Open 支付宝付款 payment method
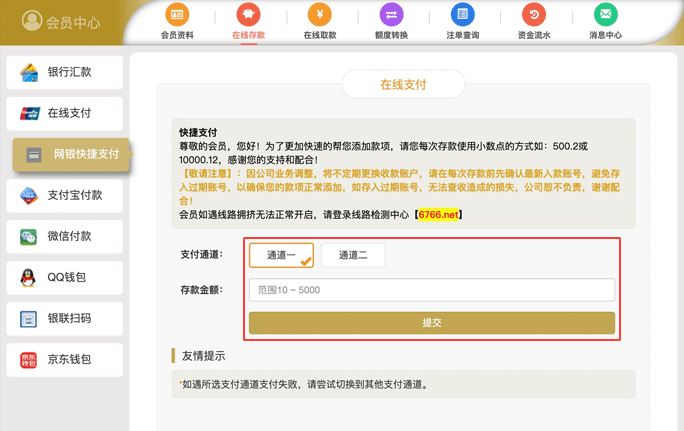This screenshot has width=684, height=431. 65,196
